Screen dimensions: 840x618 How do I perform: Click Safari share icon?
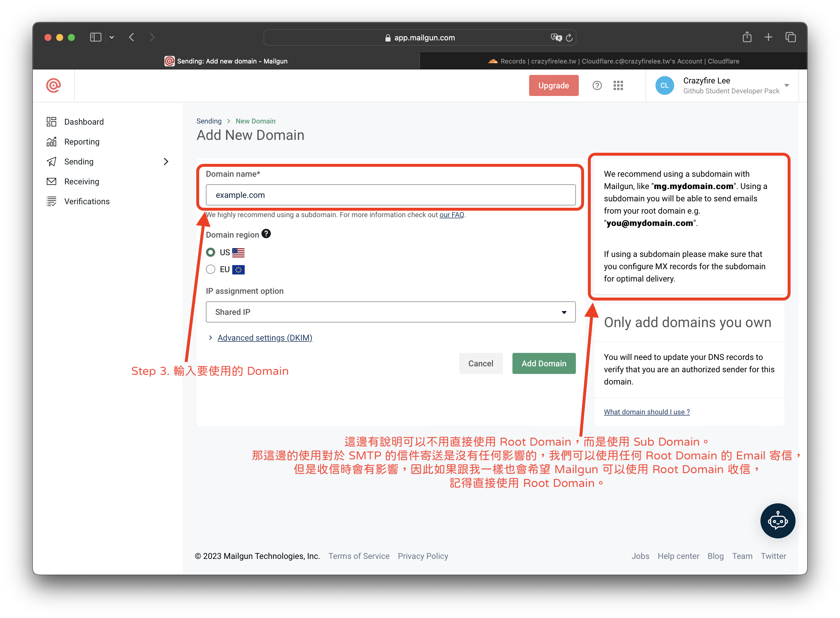click(747, 37)
